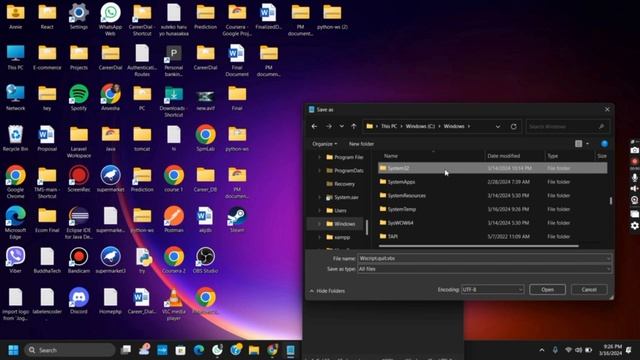Select the Microsoft Edge desktop icon

[x=16, y=222]
